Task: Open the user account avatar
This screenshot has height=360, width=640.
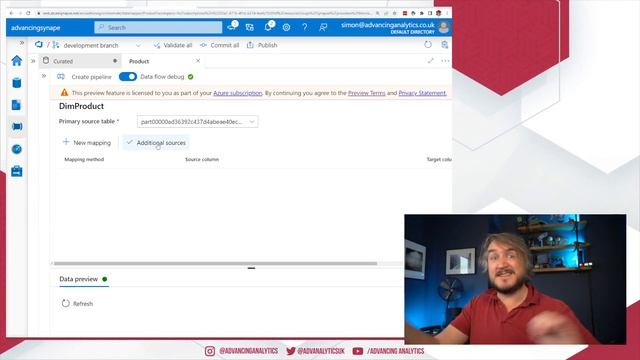Action: coord(444,28)
